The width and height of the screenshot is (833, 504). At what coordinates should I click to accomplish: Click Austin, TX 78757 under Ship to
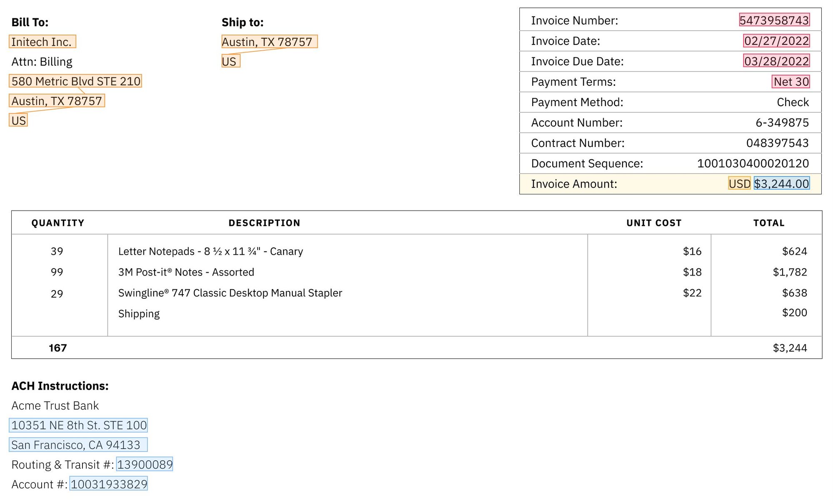[x=269, y=42]
